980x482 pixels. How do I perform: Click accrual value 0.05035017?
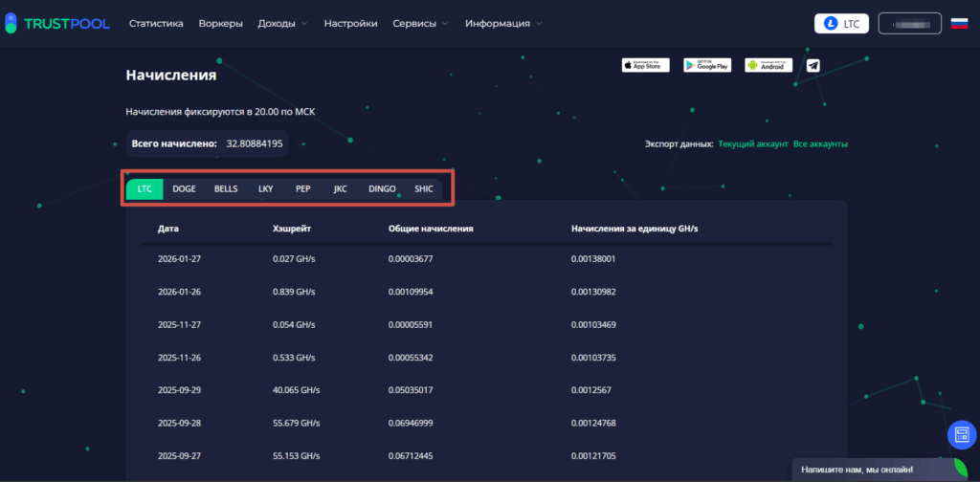[411, 390]
